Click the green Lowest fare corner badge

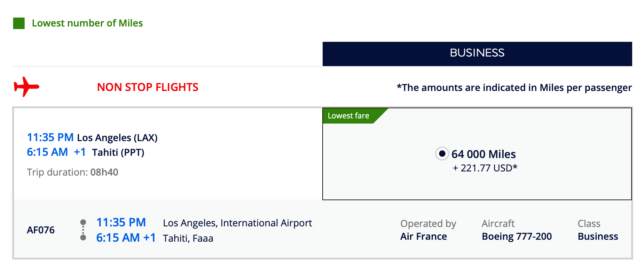(x=348, y=115)
